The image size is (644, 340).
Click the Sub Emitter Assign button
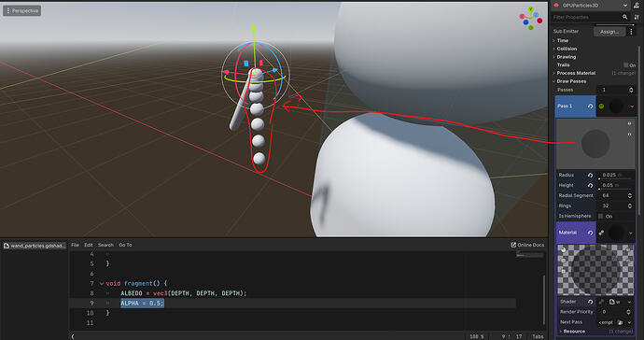[x=609, y=32]
